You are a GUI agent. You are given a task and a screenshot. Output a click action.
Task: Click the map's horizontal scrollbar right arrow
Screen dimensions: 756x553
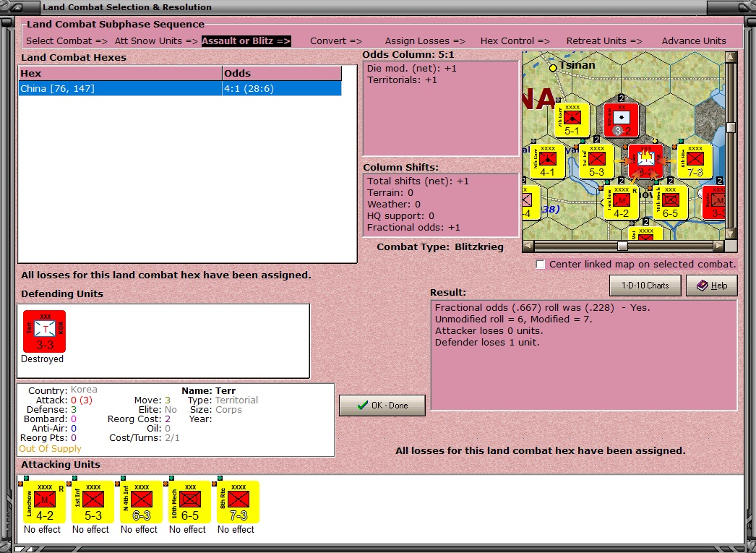click(719, 246)
